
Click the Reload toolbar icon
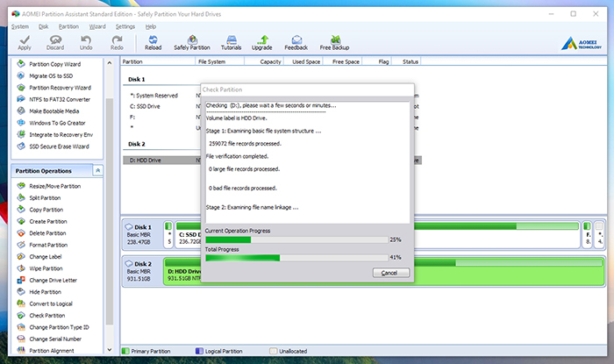(153, 43)
